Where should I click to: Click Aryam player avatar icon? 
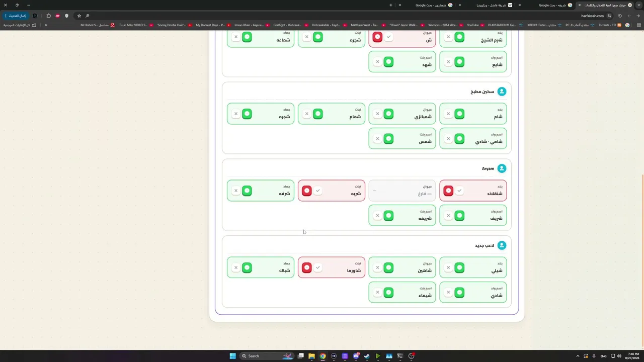(x=502, y=168)
